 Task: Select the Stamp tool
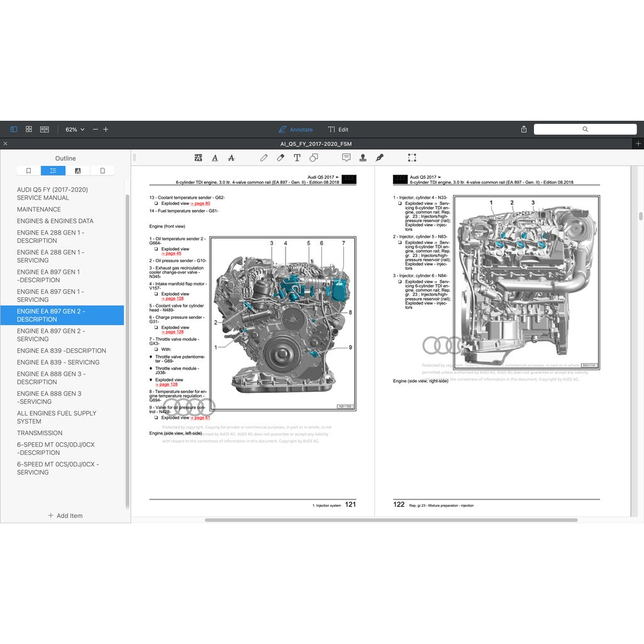[362, 157]
